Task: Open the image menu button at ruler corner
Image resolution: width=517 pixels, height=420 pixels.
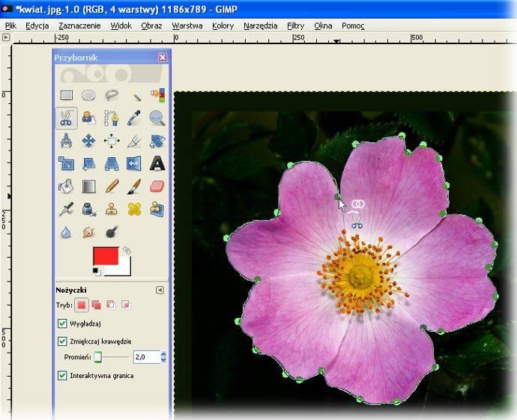Action: click(x=5, y=37)
